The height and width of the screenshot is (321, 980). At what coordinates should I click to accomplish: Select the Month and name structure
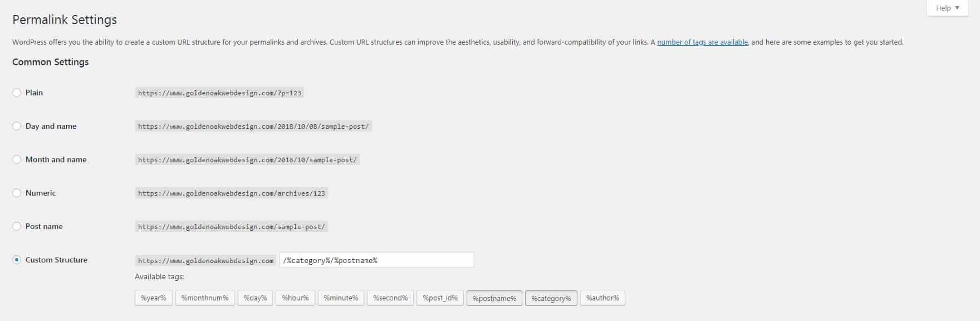pos(17,159)
